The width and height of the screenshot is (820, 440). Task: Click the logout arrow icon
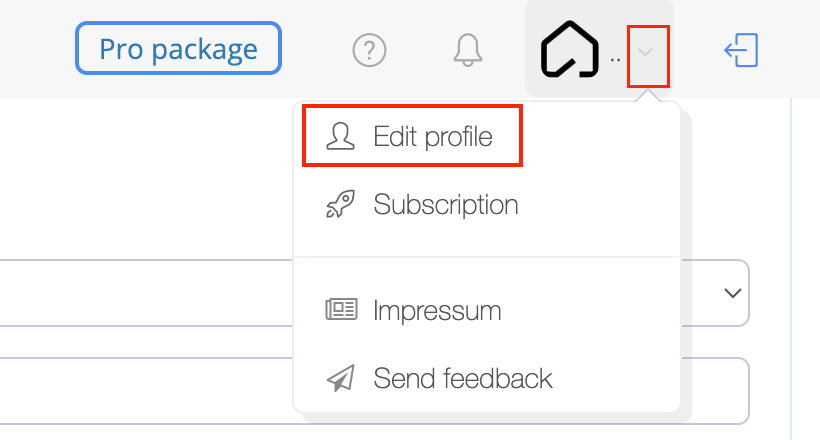click(741, 50)
